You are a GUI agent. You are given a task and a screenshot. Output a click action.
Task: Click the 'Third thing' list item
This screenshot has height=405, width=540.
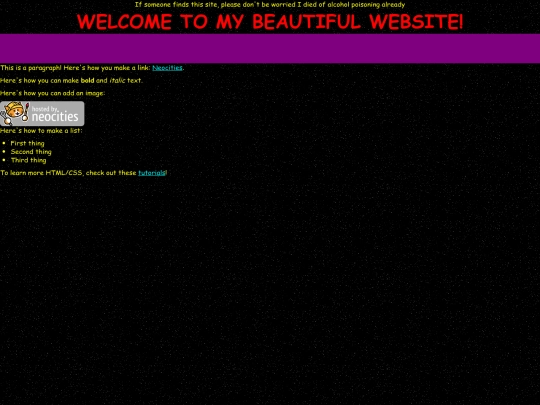[29, 160]
